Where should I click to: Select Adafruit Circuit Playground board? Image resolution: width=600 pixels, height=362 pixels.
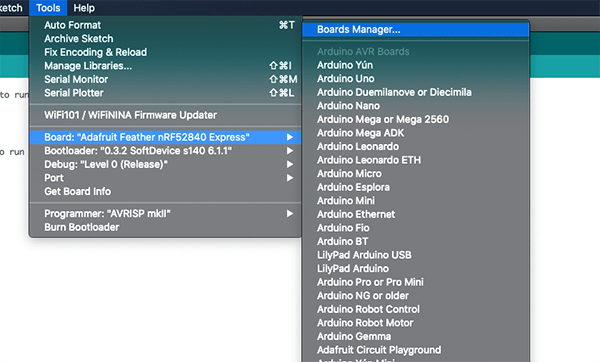coord(416,351)
